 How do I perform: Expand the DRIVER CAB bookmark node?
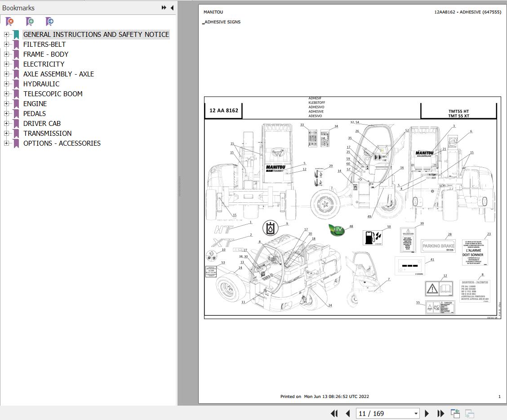coord(6,123)
